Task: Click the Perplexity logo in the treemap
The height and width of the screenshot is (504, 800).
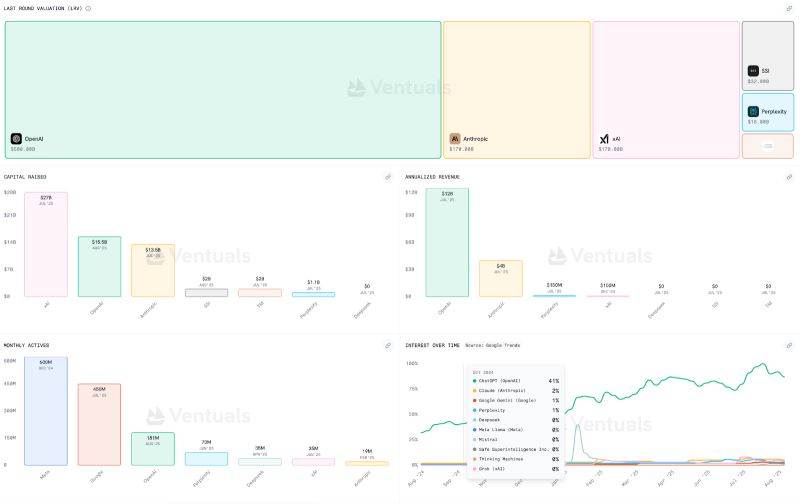Action: [753, 111]
